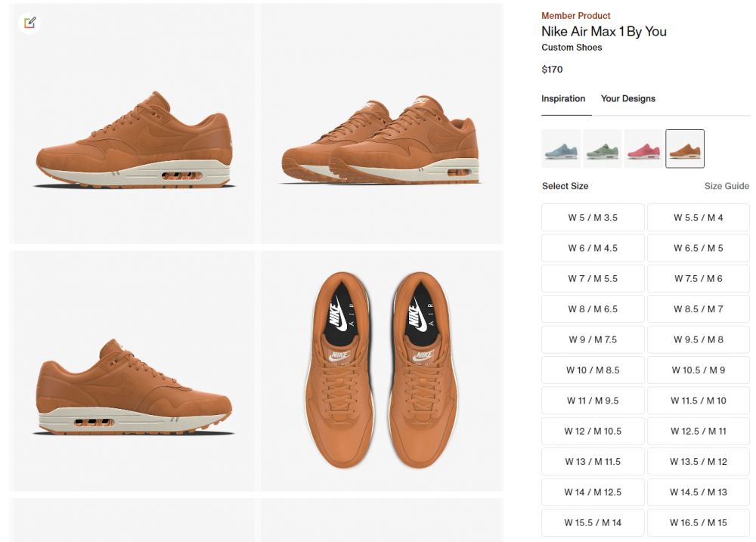Image resolution: width=756 pixels, height=542 pixels.
Task: Select the green shoe inspiration design
Action: [x=602, y=148]
